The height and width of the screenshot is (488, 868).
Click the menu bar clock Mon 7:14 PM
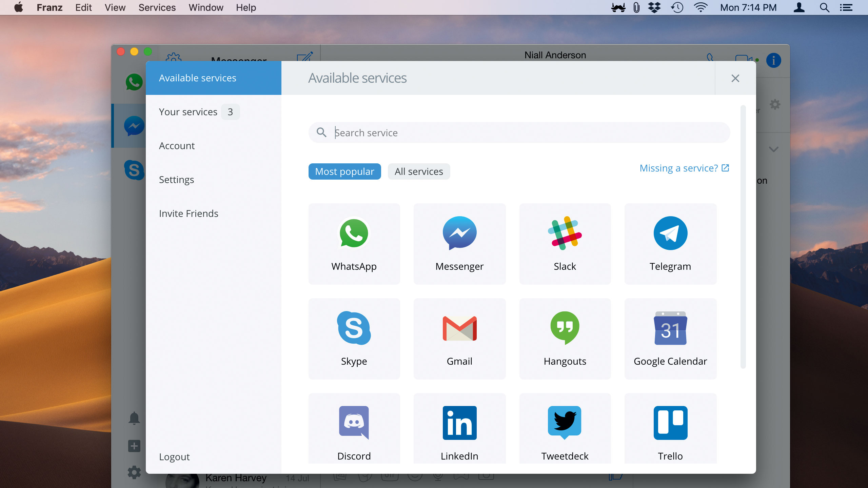click(748, 7)
